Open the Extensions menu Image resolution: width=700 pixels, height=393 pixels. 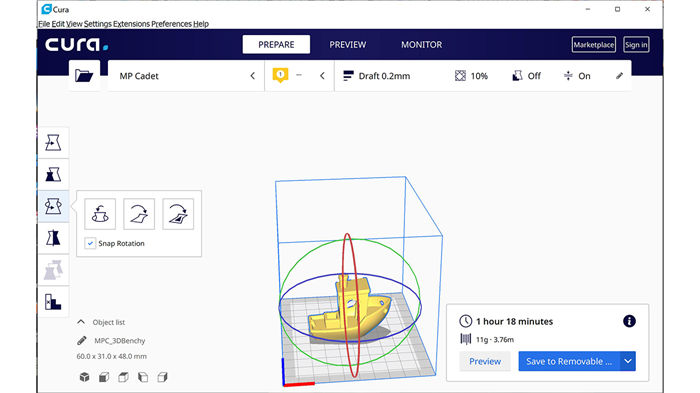click(131, 24)
